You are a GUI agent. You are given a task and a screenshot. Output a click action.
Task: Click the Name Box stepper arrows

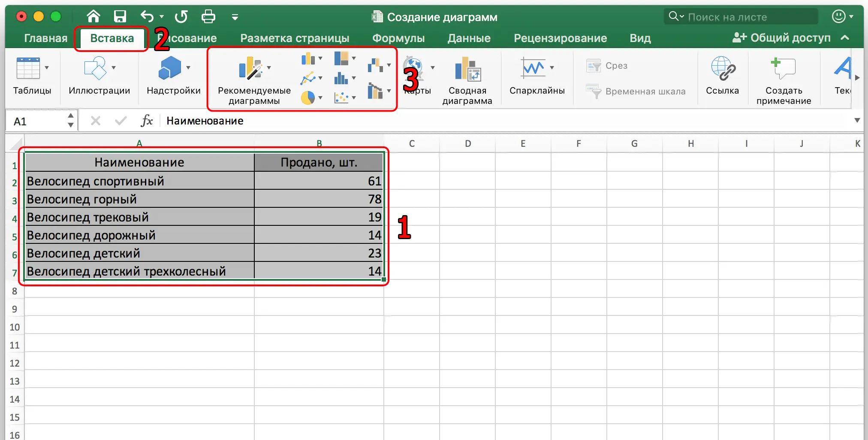pyautogui.click(x=71, y=121)
